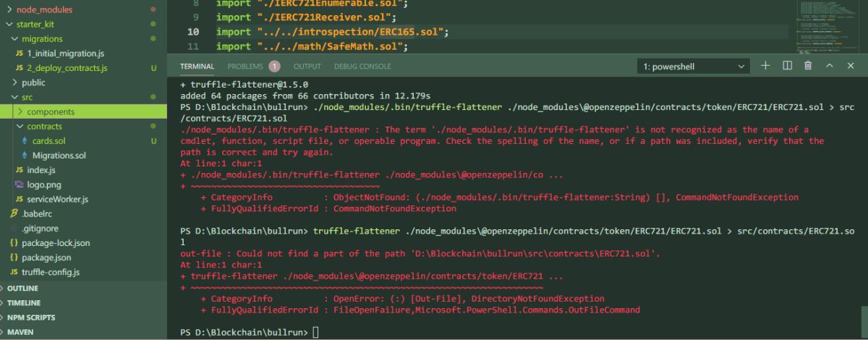868x340 pixels.
Task: Click the Solidity icon of Migrations.sol
Action: pyautogui.click(x=25, y=155)
